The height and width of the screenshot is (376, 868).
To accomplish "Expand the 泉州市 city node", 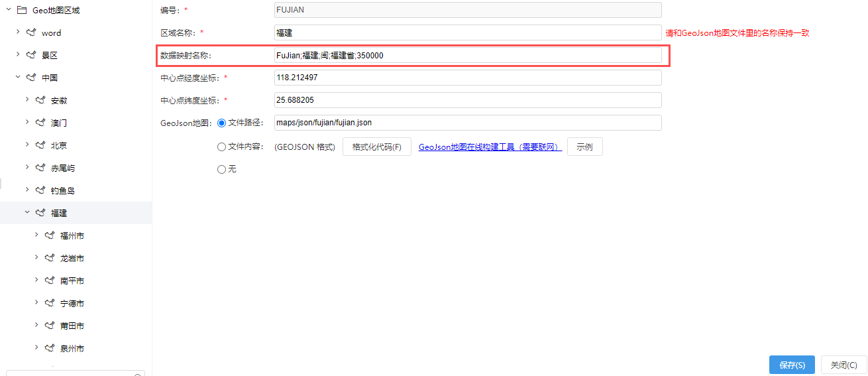I will (x=36, y=348).
